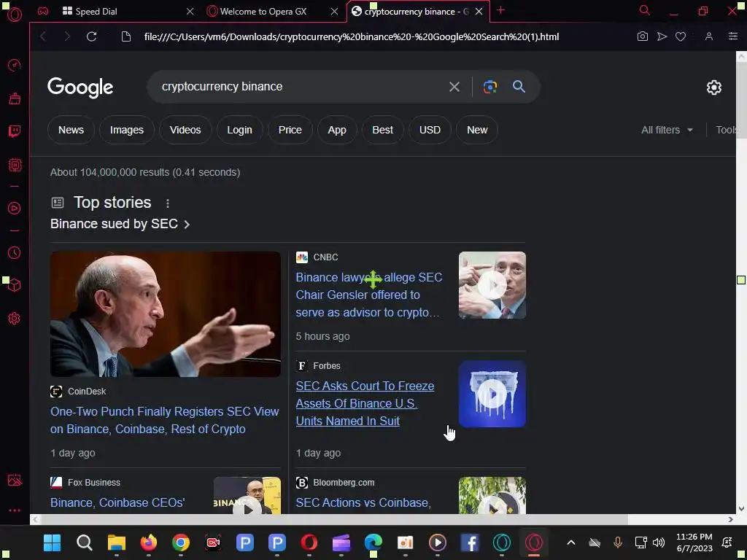Reload the current page

(x=91, y=36)
